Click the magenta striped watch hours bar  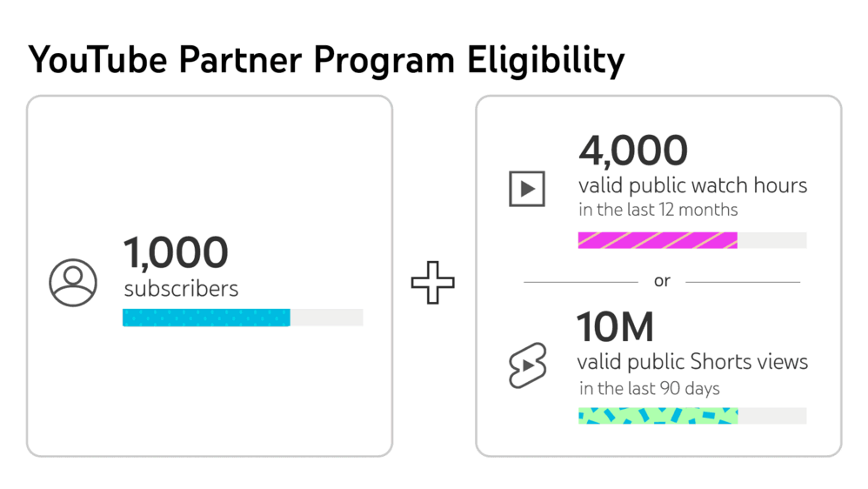658,240
